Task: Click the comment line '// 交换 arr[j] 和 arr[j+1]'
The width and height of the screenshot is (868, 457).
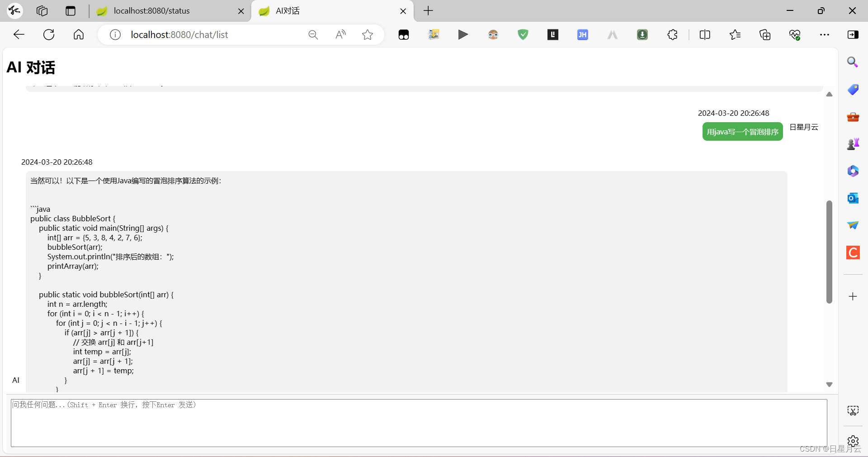Action: [113, 342]
